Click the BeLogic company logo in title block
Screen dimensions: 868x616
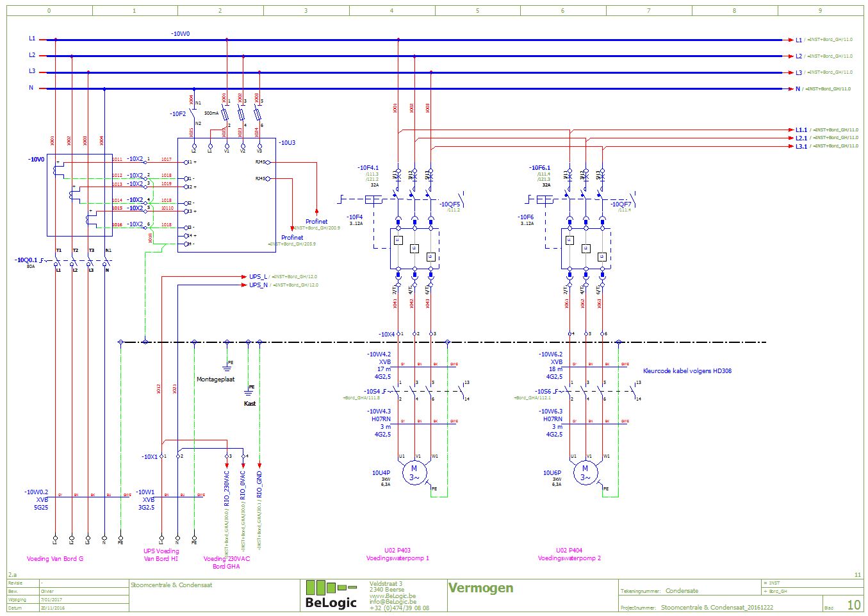tap(331, 594)
